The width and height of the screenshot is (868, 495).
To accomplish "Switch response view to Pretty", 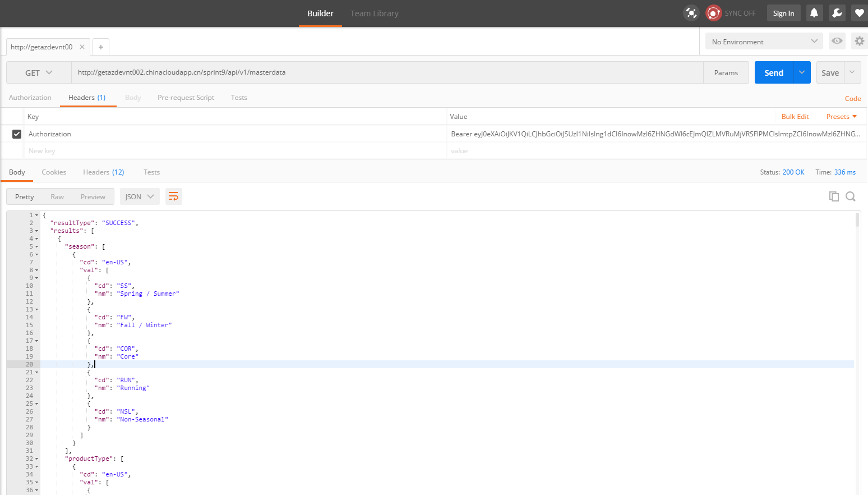I will [25, 197].
